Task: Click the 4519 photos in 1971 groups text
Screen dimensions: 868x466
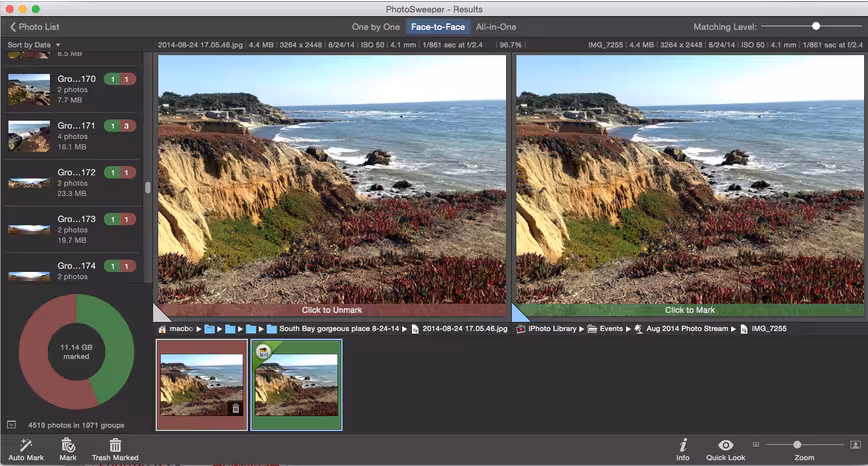Action: point(76,425)
